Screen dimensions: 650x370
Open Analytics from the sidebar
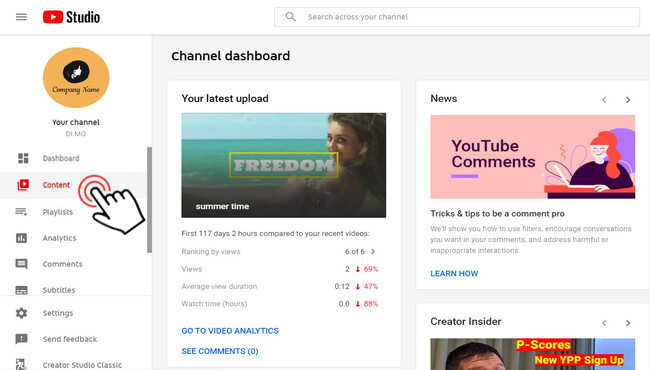coord(59,238)
